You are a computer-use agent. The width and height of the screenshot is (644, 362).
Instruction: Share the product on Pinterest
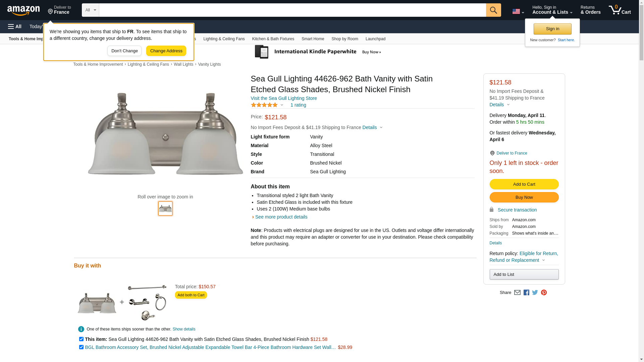pyautogui.click(x=544, y=293)
